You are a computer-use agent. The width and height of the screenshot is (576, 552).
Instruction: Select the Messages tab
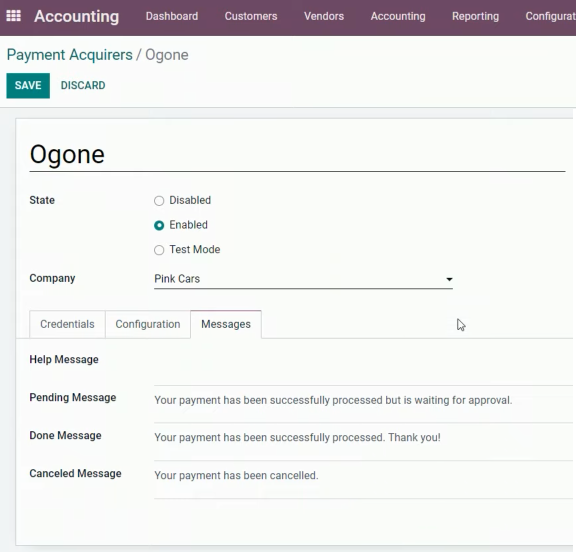[x=226, y=324]
